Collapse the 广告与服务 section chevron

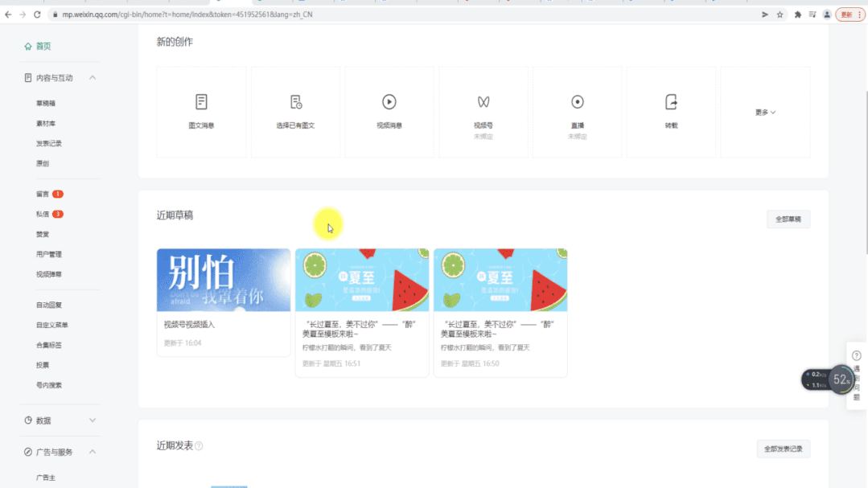pos(93,452)
